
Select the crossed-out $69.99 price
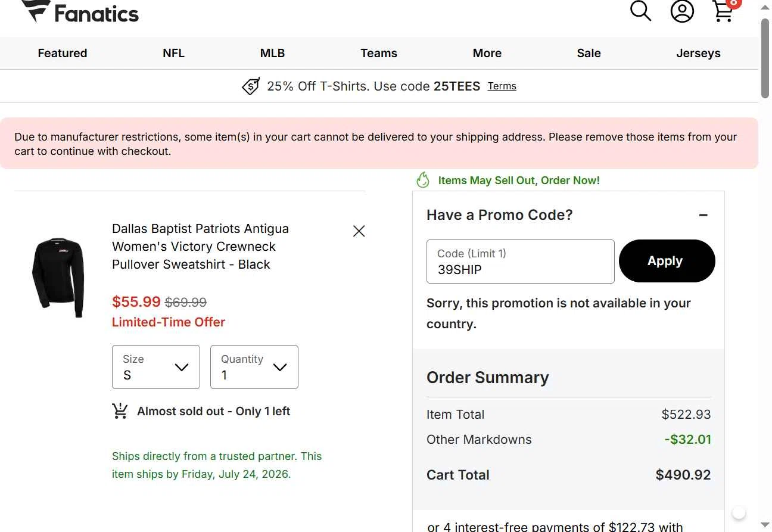point(186,303)
